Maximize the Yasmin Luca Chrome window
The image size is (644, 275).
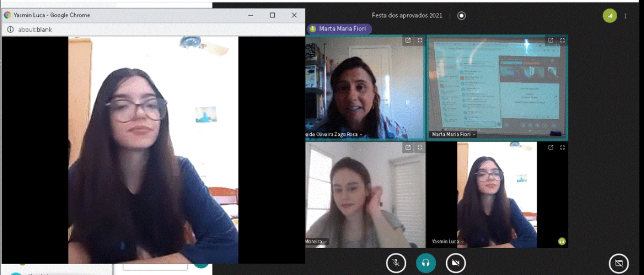click(x=273, y=15)
